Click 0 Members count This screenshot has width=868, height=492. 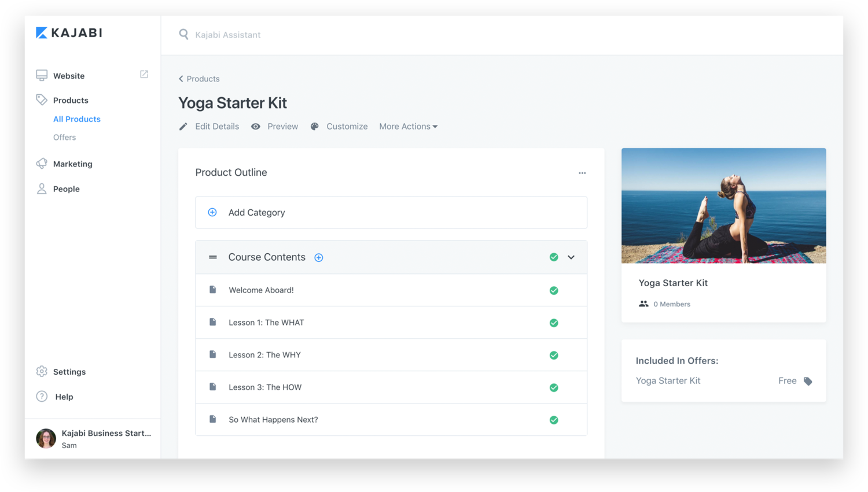672,304
